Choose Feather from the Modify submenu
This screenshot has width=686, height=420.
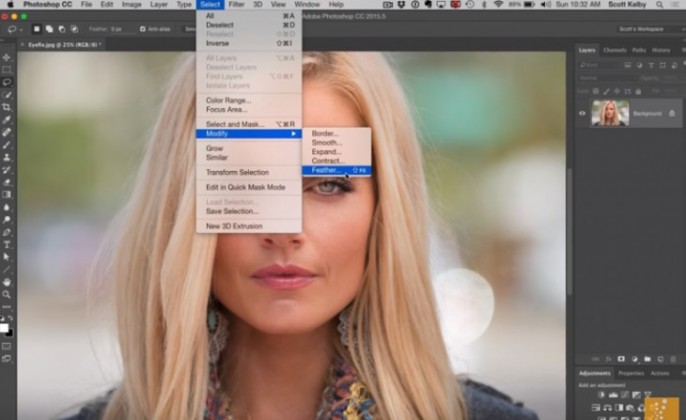[x=326, y=170]
